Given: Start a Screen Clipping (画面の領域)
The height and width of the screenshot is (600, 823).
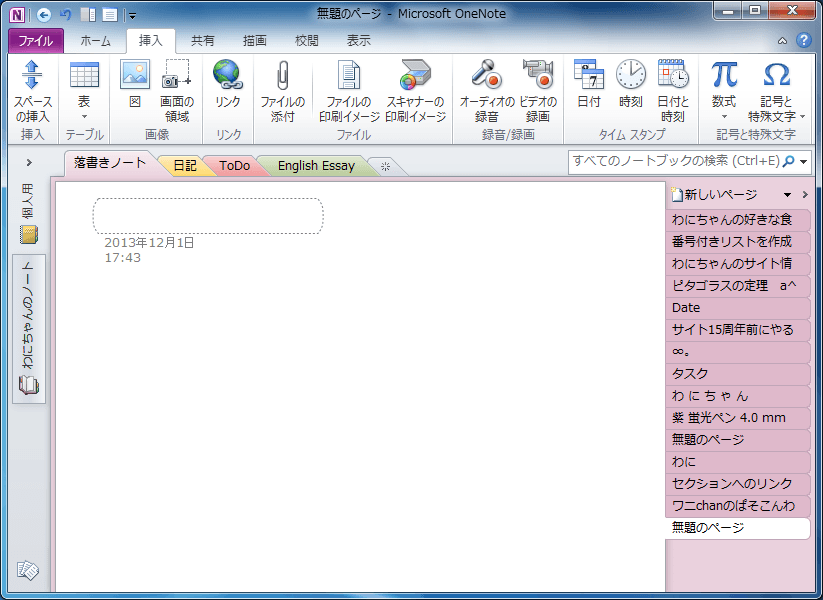Looking at the screenshot, I should tap(177, 91).
